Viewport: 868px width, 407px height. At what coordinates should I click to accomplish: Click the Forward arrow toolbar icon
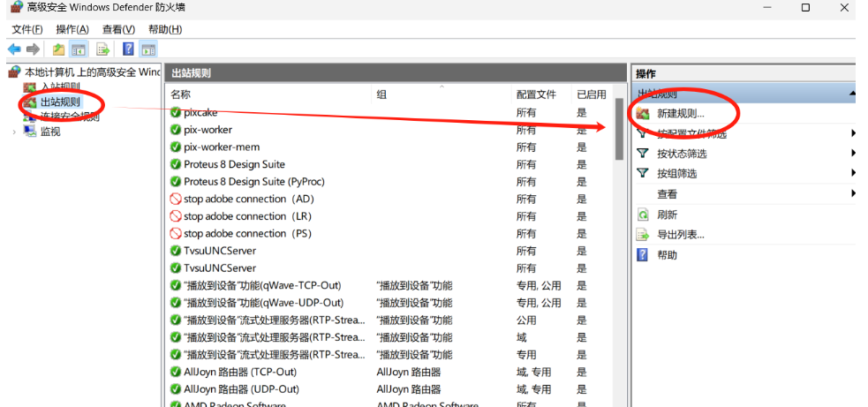pos(34,49)
